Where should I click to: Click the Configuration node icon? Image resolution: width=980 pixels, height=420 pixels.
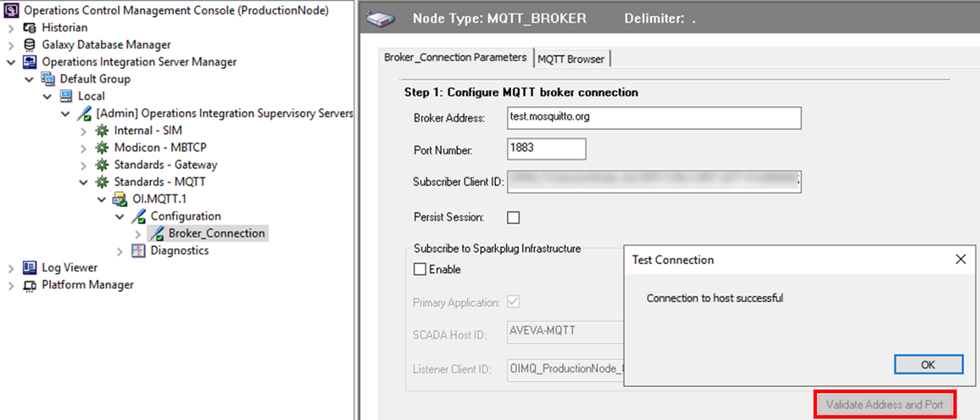coord(138,216)
